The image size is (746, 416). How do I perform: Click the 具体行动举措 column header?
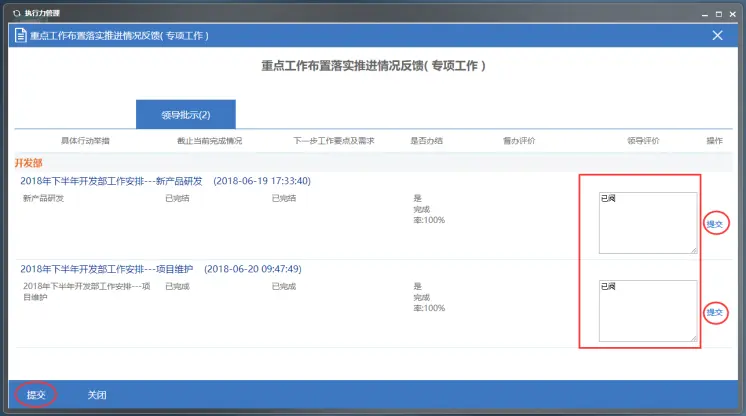coord(85,140)
